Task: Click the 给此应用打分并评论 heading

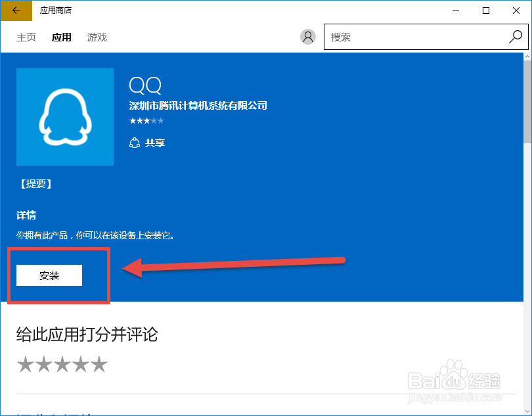Action: click(87, 334)
